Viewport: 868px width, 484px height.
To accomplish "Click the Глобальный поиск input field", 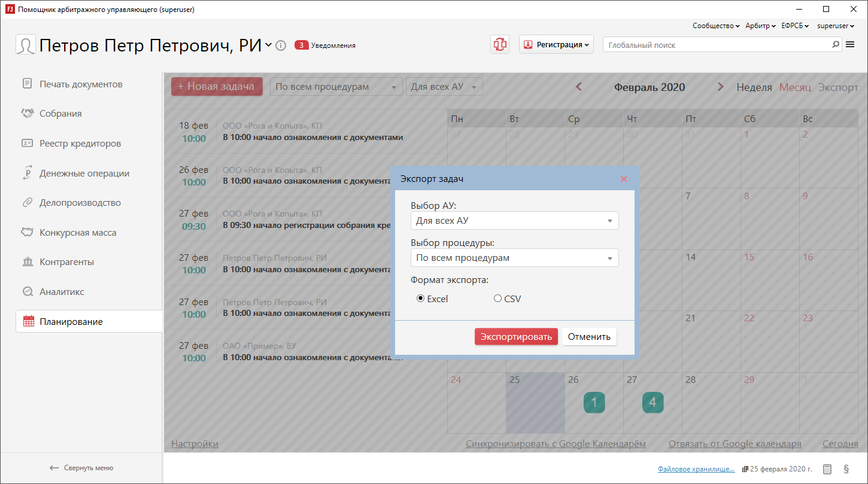I will point(715,45).
